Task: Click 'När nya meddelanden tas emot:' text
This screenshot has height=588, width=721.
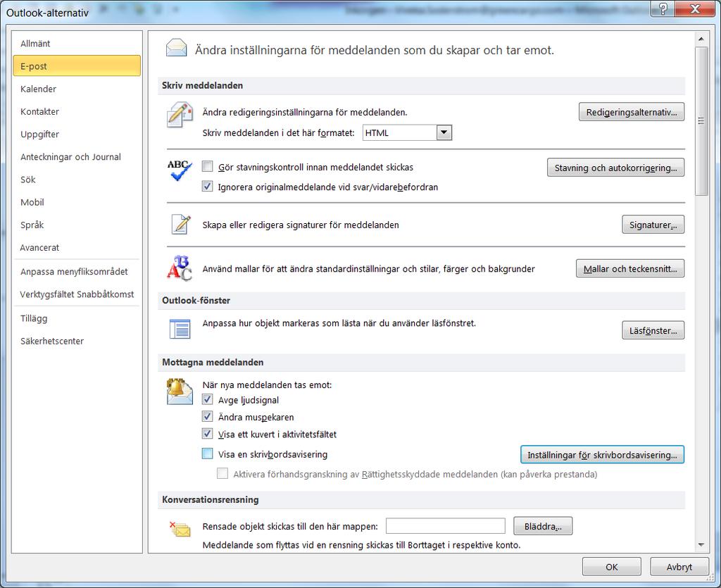Action: 267,384
